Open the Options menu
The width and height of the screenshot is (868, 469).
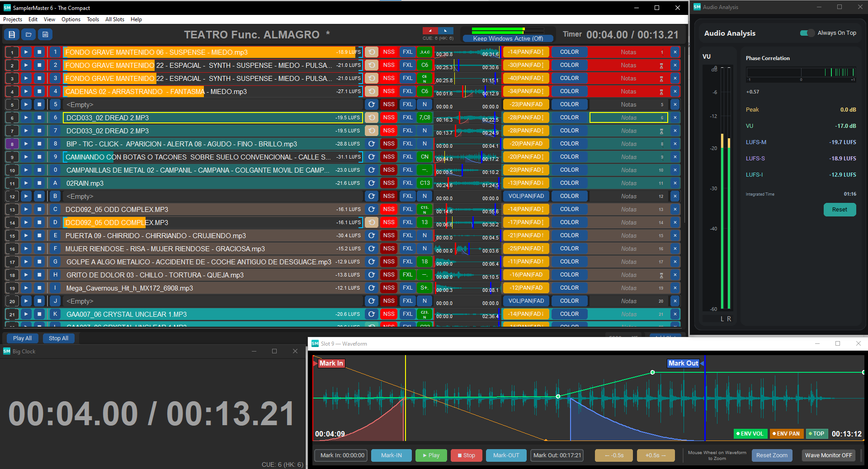point(71,19)
